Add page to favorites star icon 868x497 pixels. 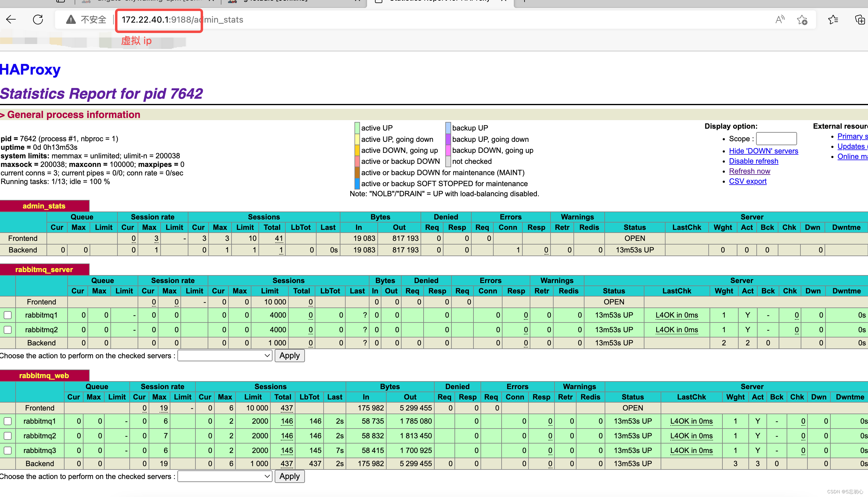coord(802,20)
